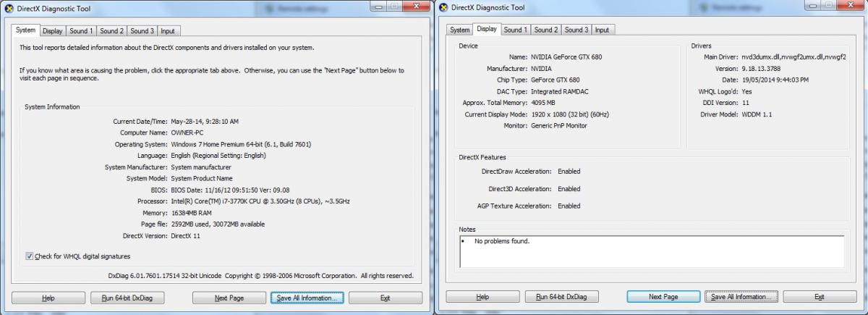This screenshot has width=868, height=315.
Task: Click DirectDraw Acceleration Enabled status
Action: pyautogui.click(x=569, y=172)
